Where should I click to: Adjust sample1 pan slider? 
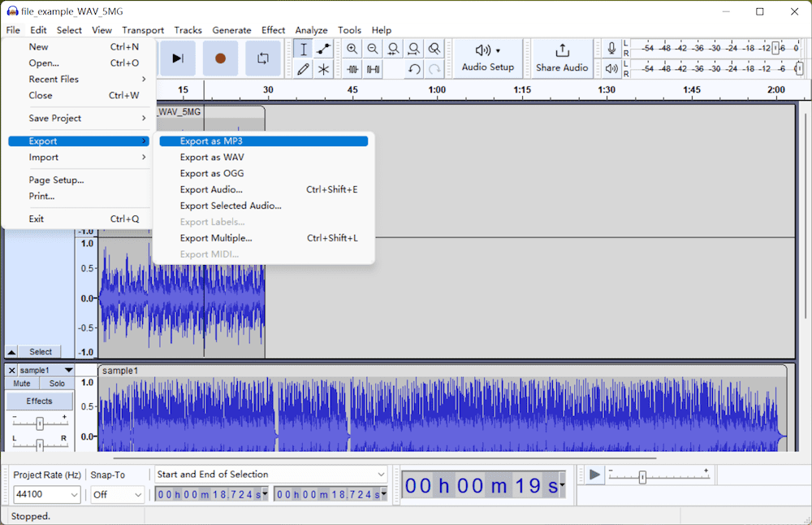click(40, 445)
